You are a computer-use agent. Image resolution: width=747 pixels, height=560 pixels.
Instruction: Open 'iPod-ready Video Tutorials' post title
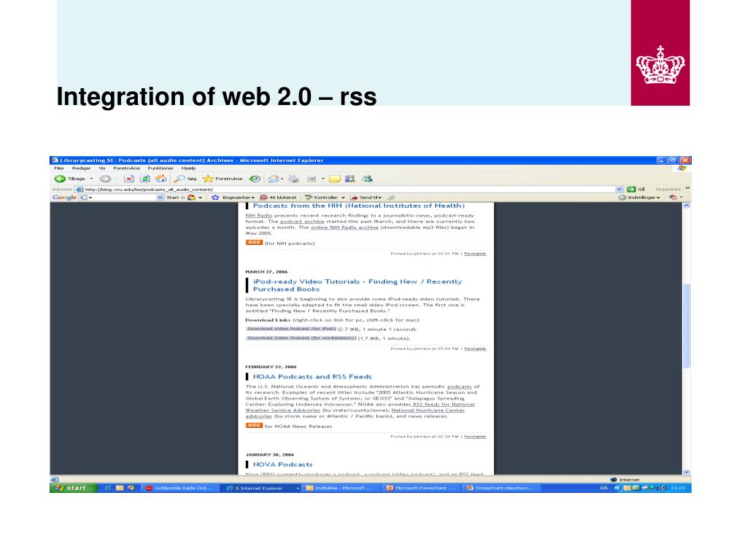point(357,285)
